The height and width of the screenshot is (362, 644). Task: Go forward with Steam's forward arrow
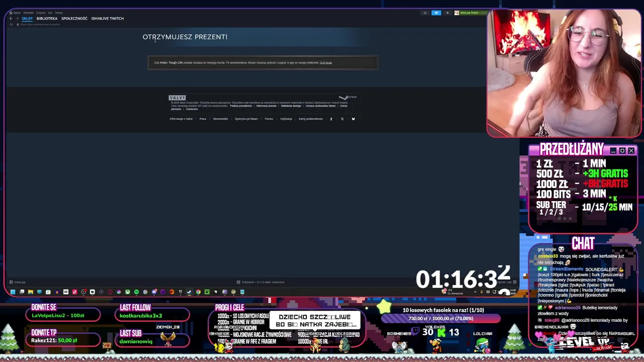click(18, 19)
